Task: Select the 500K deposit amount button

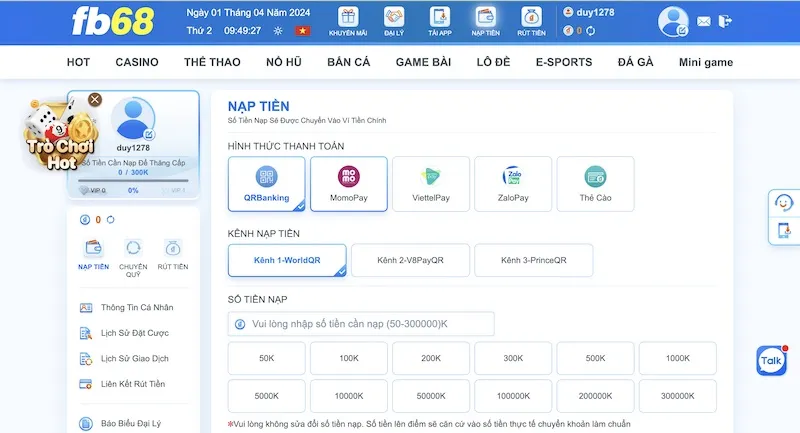Action: coord(595,358)
